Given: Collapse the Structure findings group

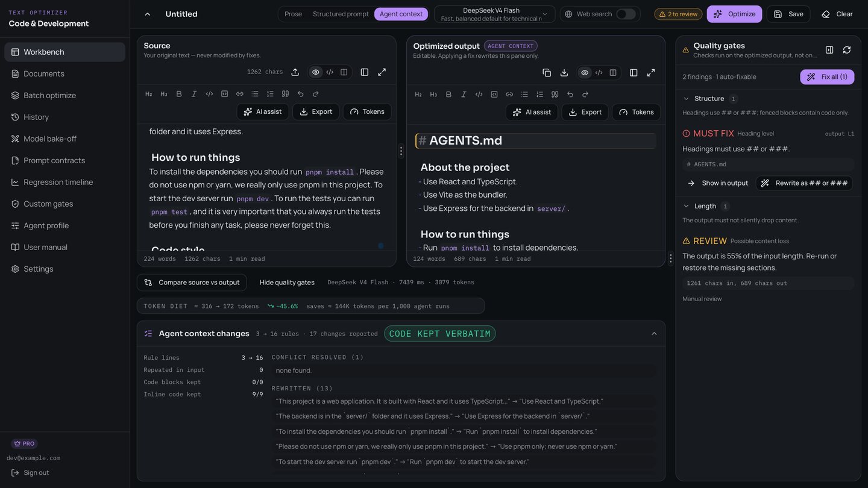Looking at the screenshot, I should click(686, 99).
